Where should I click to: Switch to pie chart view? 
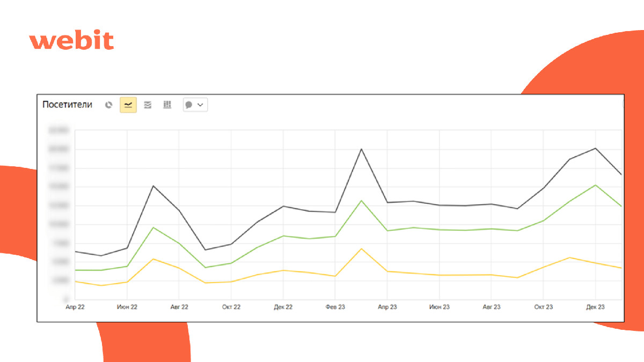[x=108, y=105]
